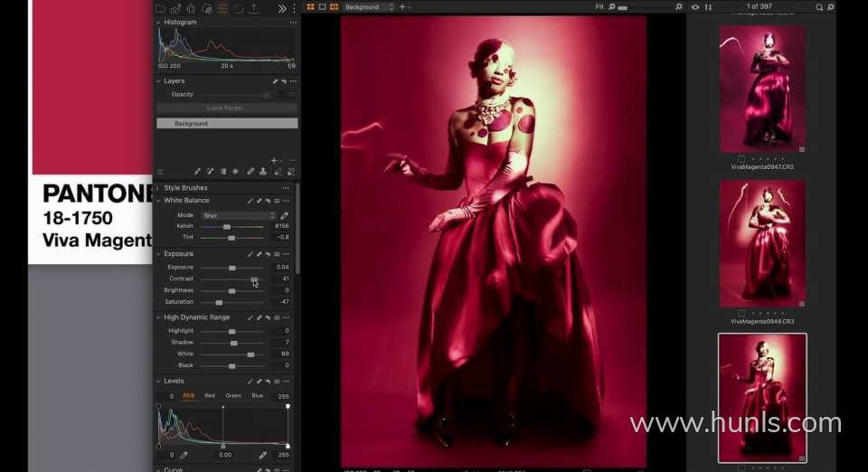The height and width of the screenshot is (472, 868).
Task: Tick the color tag box under VivaMagenta0947.CR3
Action: pyautogui.click(x=741, y=158)
